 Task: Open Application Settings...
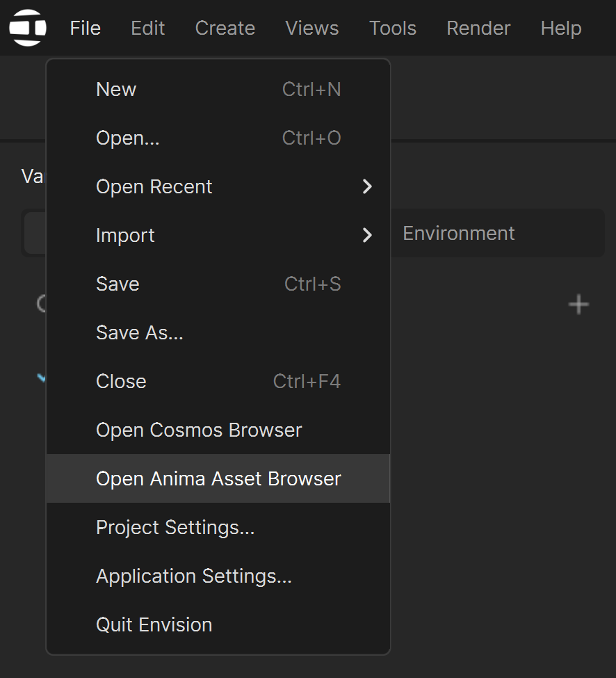pyautogui.click(x=218, y=576)
